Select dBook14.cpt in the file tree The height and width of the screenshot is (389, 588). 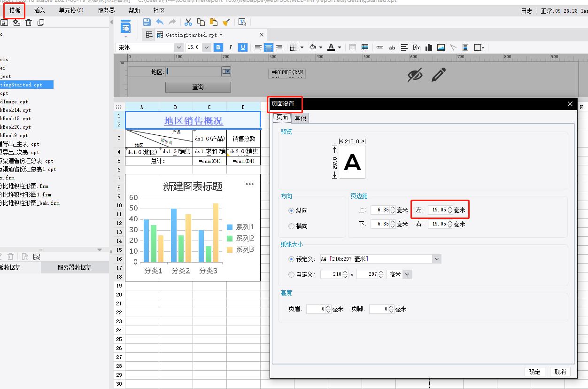click(x=15, y=110)
